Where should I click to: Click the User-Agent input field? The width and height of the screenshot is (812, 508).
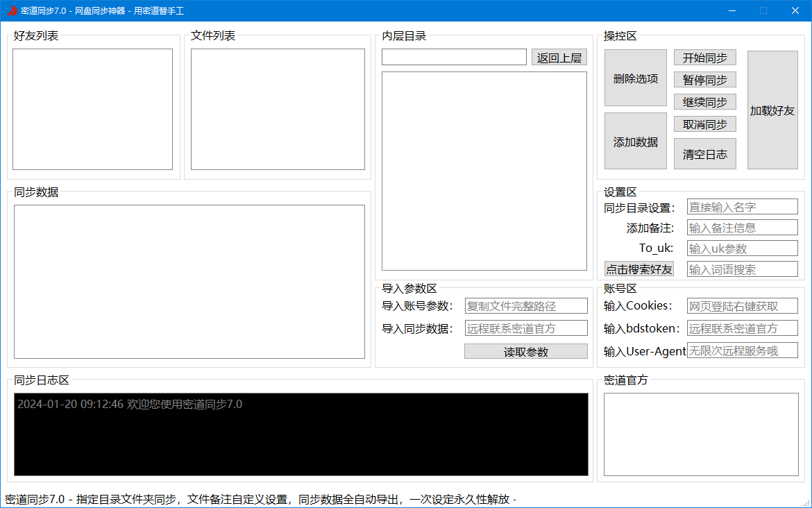pos(742,350)
